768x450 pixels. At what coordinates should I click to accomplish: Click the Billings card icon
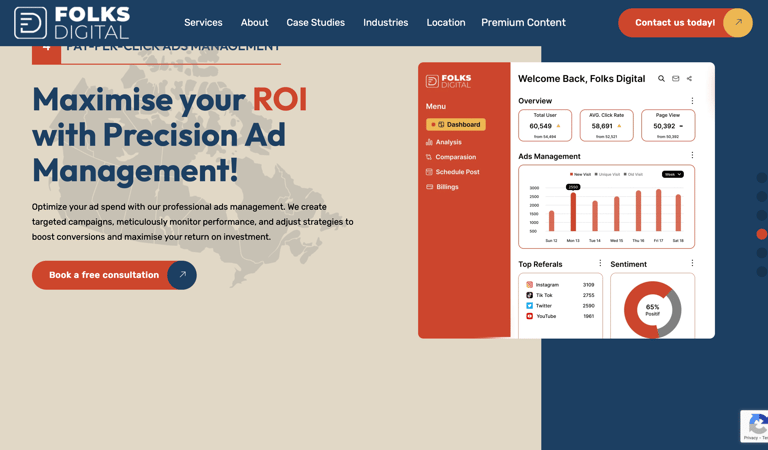click(x=430, y=187)
